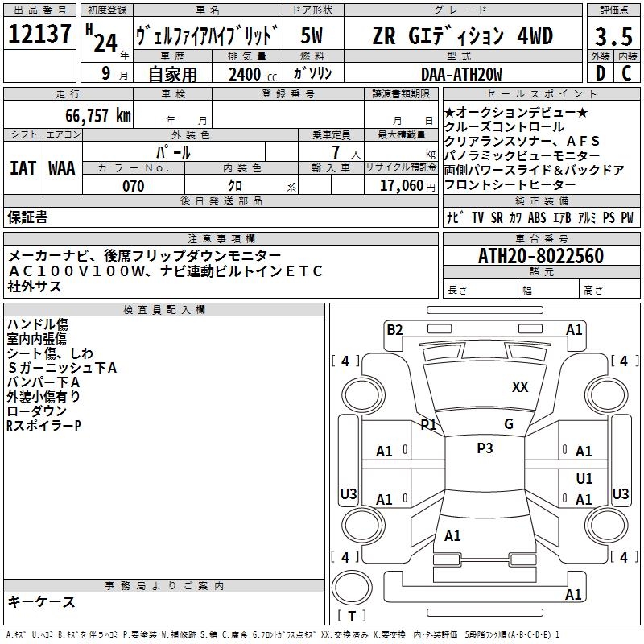Select inspector note 室内内張傷
The height and width of the screenshot is (644, 644).
tap(36, 339)
